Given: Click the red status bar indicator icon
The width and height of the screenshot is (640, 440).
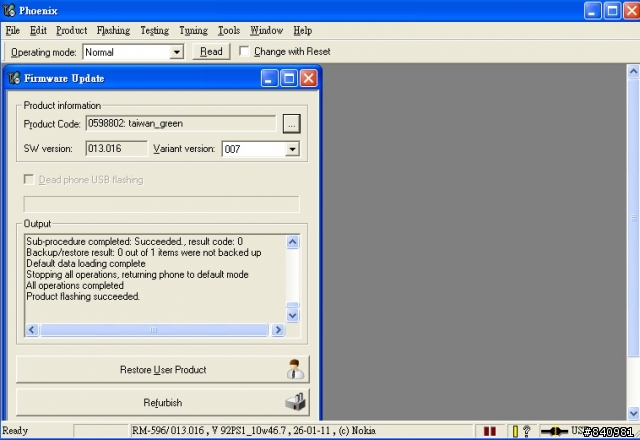Looking at the screenshot, I should coord(489,431).
